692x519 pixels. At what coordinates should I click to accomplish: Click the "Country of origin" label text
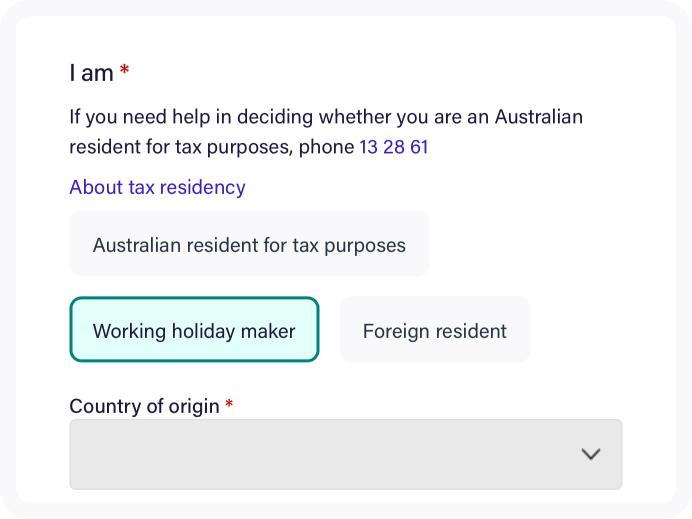(144, 406)
